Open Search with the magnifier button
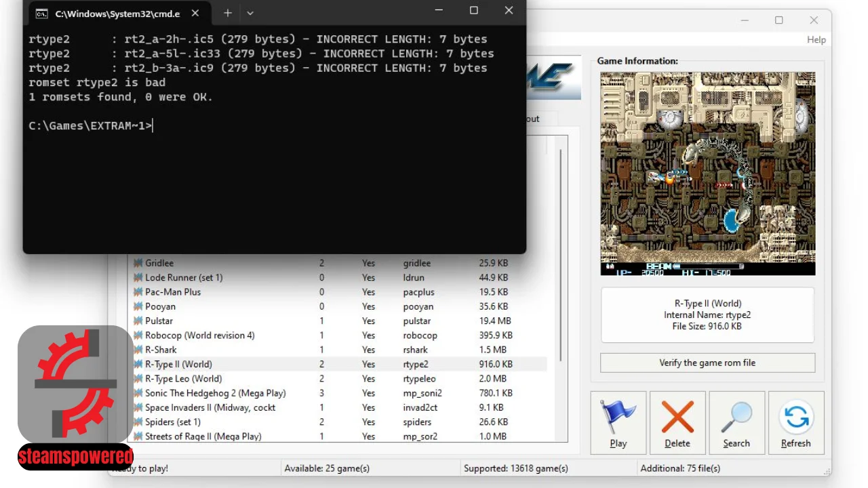Screen dimensions: 868x488 tap(736, 422)
